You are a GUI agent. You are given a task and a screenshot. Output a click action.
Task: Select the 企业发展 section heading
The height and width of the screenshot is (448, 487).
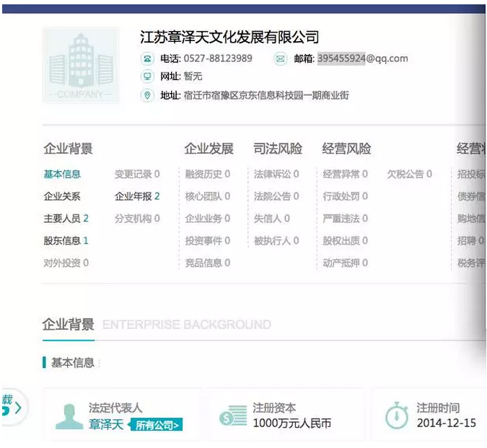coord(209,149)
